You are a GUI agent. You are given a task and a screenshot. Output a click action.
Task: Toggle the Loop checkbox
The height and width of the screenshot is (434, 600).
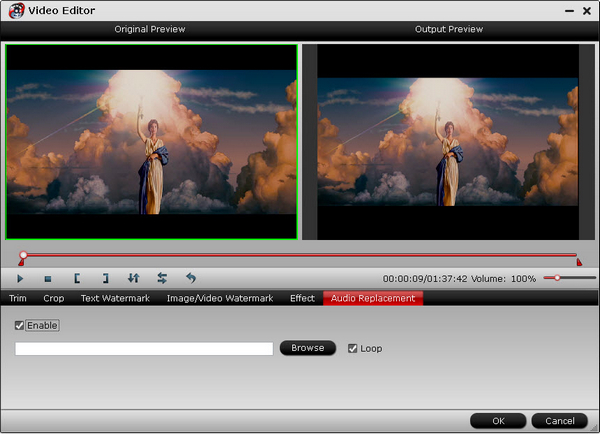[352, 348]
